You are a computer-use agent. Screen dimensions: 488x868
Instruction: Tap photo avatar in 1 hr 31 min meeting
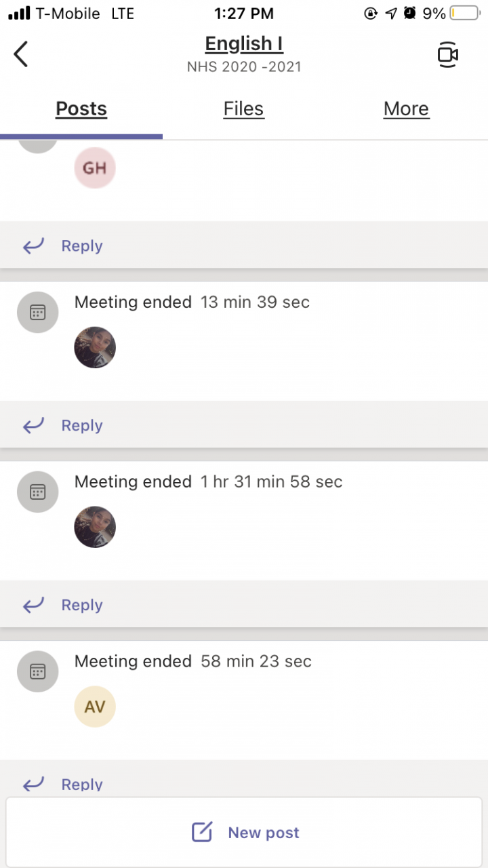95,527
